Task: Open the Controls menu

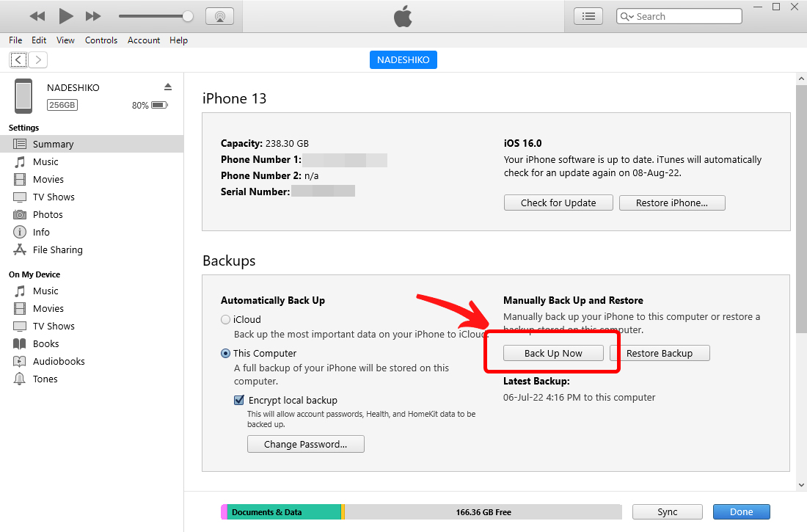Action: (101, 40)
